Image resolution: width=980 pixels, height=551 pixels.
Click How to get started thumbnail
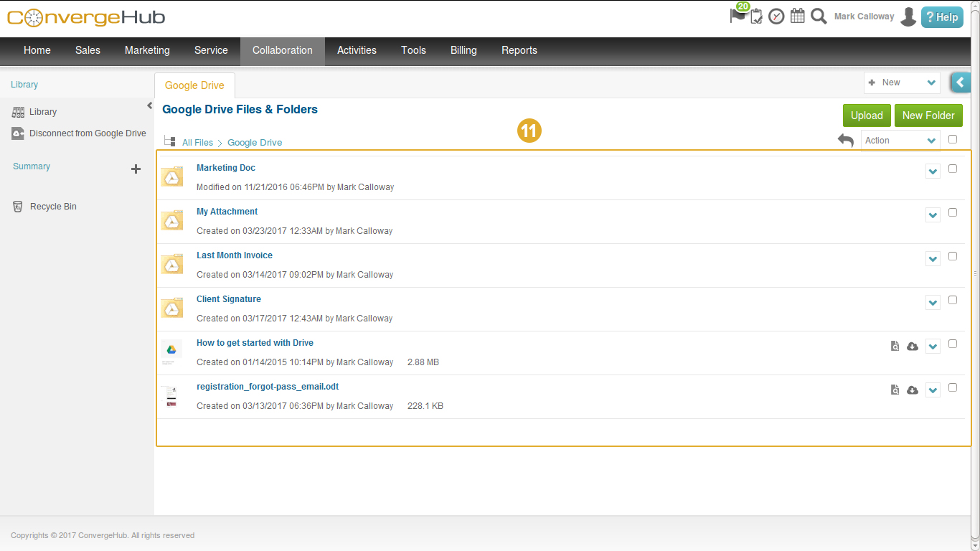click(171, 352)
